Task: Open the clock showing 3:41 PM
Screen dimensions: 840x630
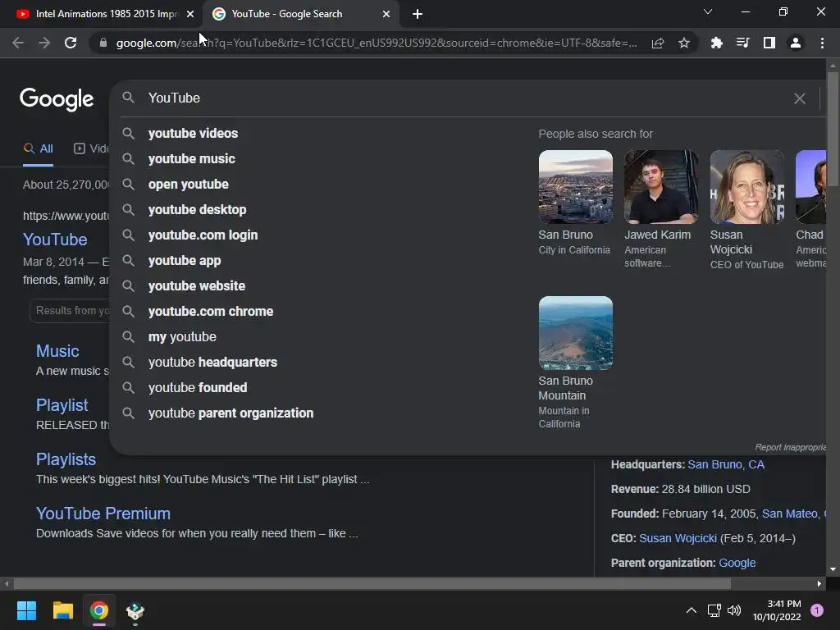Action: tap(777, 610)
